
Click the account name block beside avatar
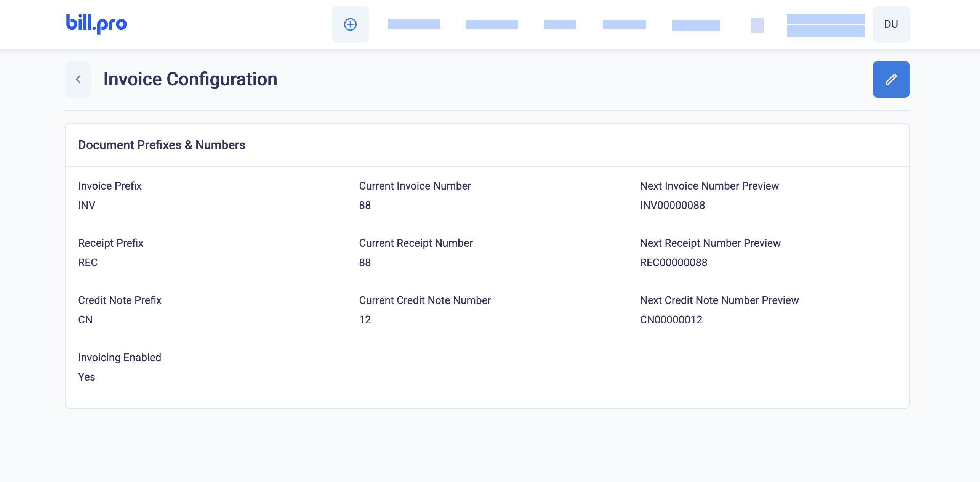[826, 25]
